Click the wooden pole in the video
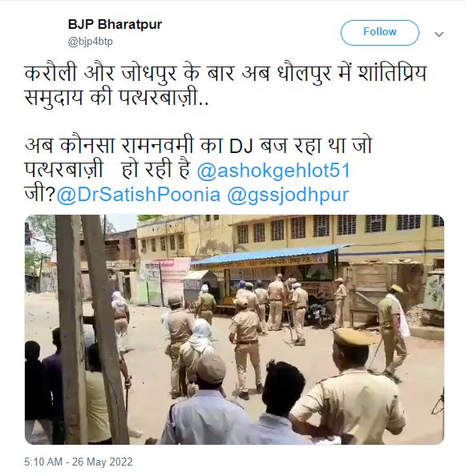The image size is (465, 476). (68, 329)
